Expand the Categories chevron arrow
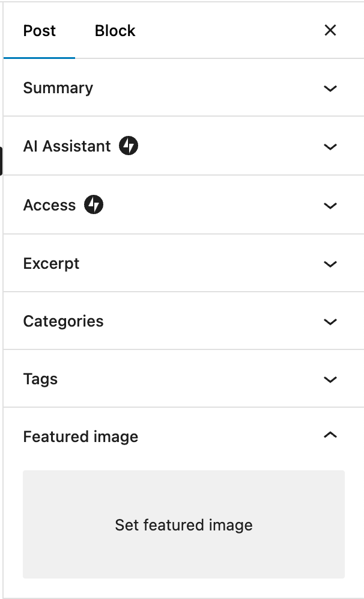364x599 pixels. point(330,322)
